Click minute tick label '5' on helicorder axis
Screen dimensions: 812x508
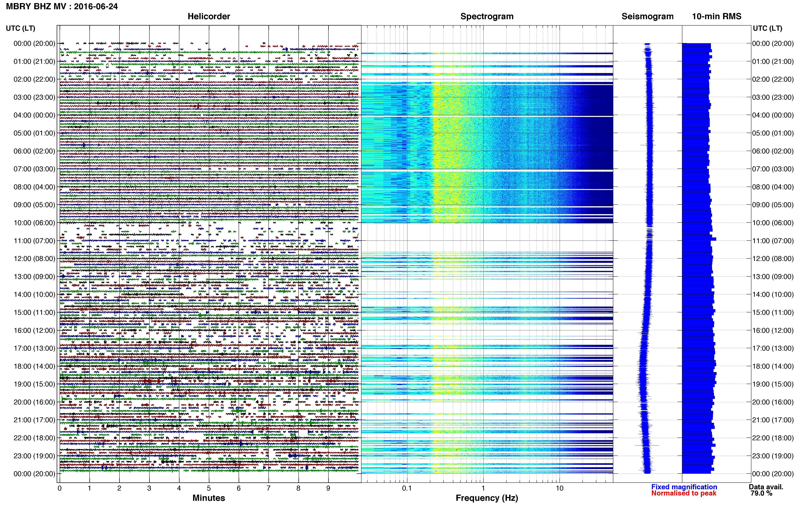(x=209, y=488)
